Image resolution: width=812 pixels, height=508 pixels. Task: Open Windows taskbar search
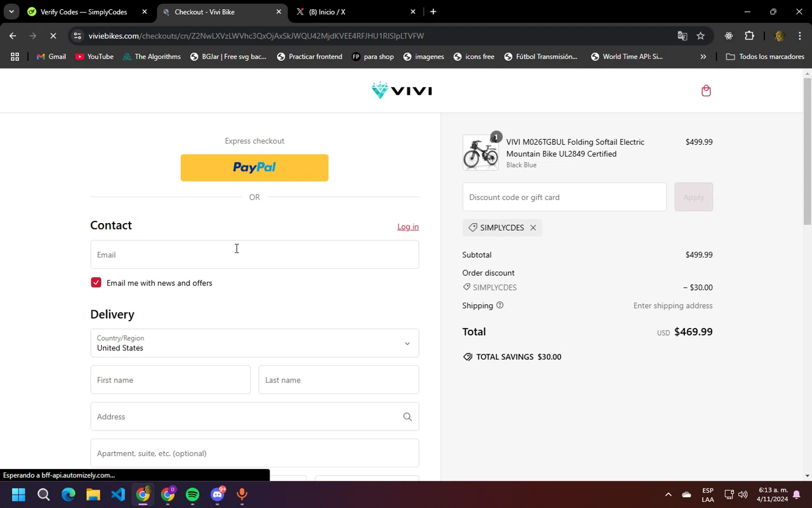pyautogui.click(x=43, y=494)
